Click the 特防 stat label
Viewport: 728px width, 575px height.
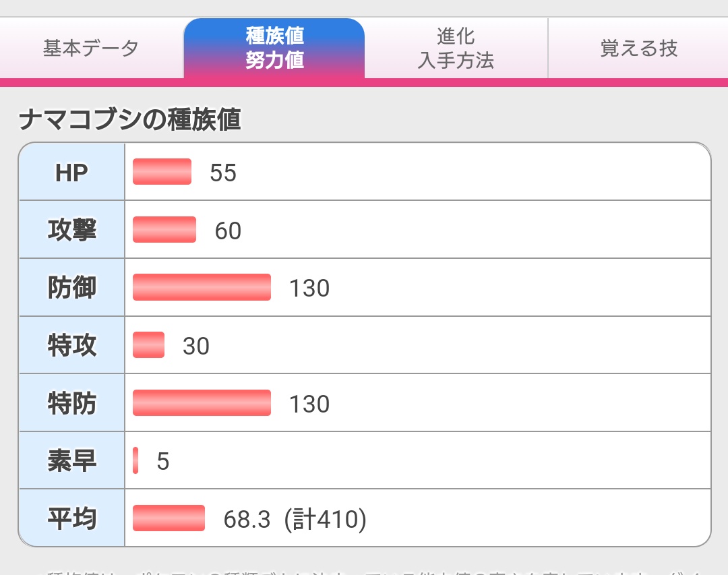[71, 404]
